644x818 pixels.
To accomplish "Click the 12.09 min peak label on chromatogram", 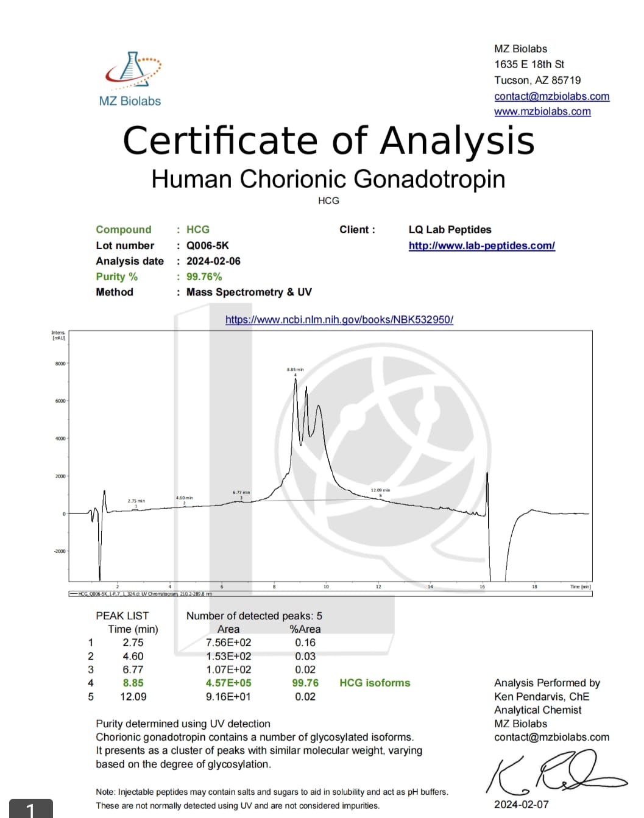I will 380,490.
